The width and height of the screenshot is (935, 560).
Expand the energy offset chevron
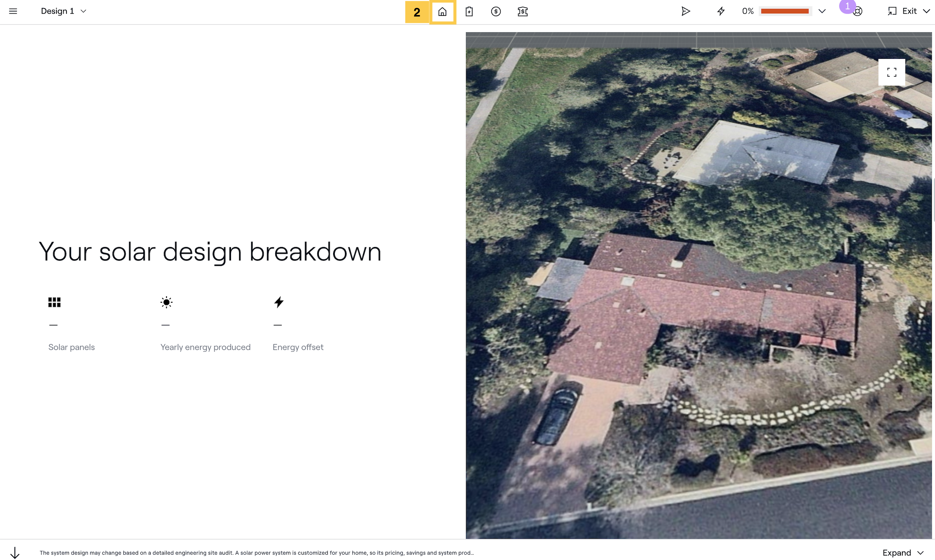point(822,11)
